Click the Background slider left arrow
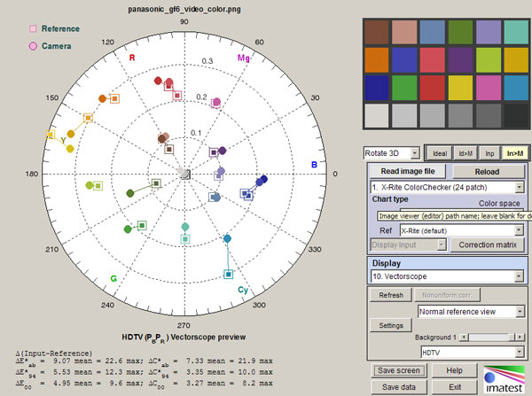This screenshot has height=396, width=532. (x=464, y=337)
